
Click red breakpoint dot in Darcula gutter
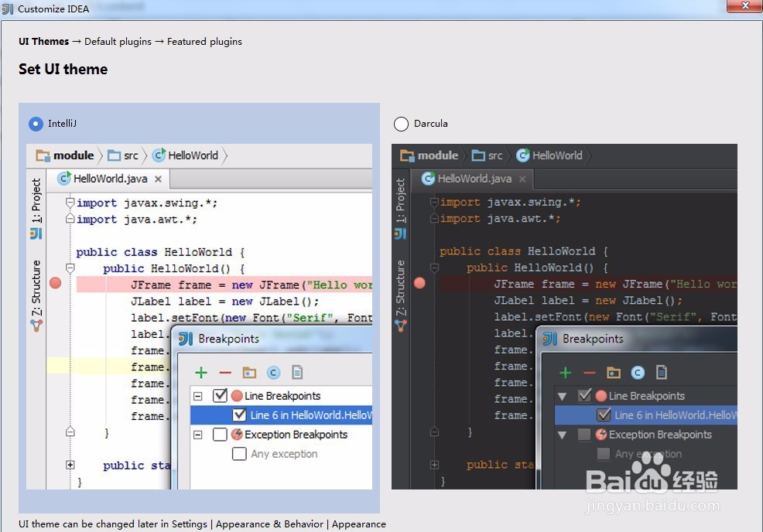[x=419, y=283]
